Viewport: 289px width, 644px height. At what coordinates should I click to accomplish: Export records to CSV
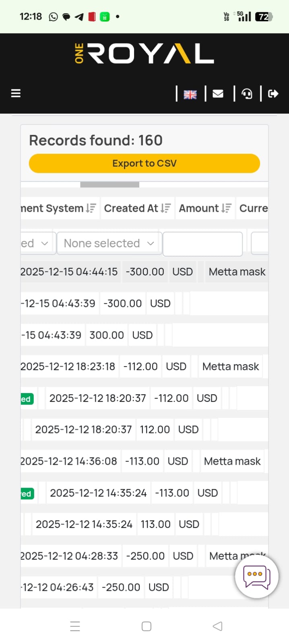[x=144, y=164]
